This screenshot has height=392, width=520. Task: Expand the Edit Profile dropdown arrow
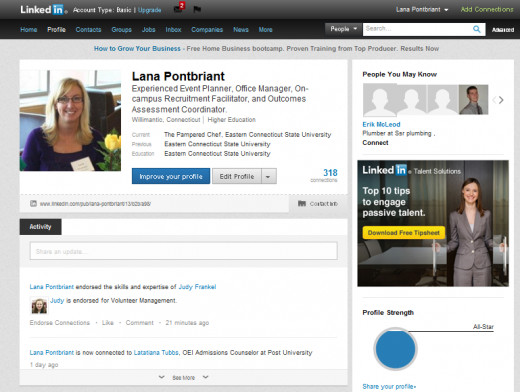point(268,176)
